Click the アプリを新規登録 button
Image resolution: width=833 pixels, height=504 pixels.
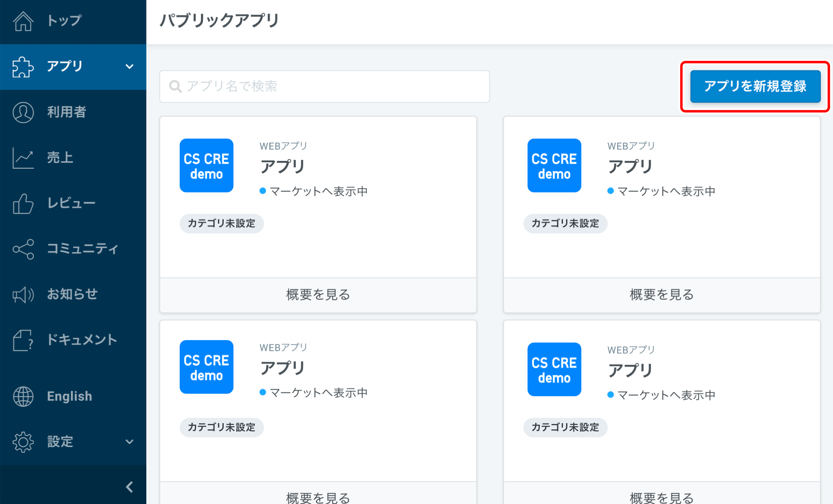click(x=755, y=86)
